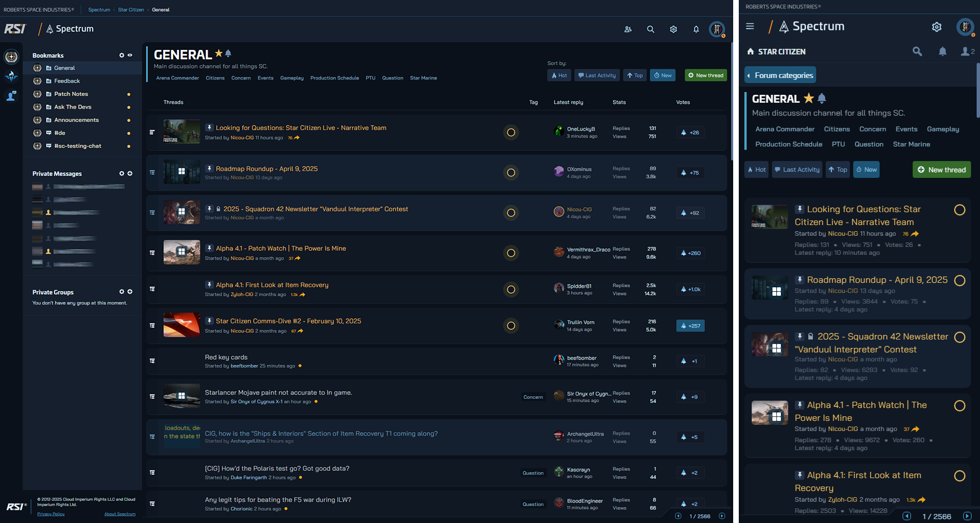Go to next page arrow in narrow window
Image resolution: width=980 pixels, height=523 pixels.
click(967, 516)
